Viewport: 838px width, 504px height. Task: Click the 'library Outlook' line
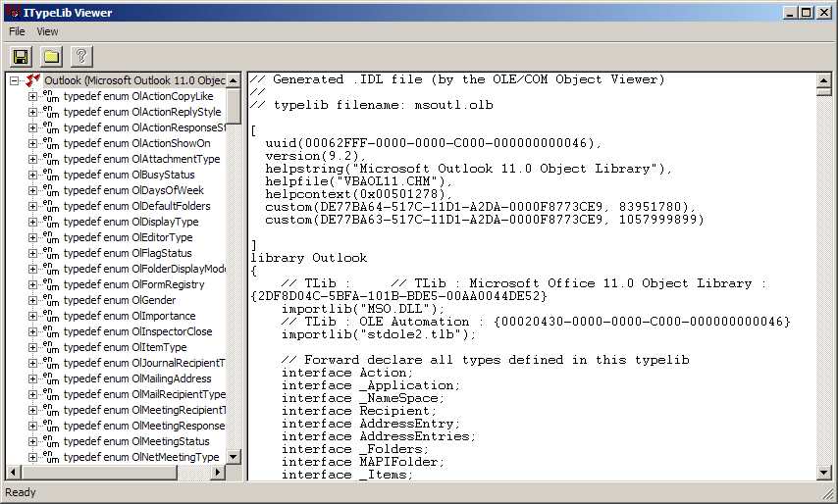click(x=309, y=258)
